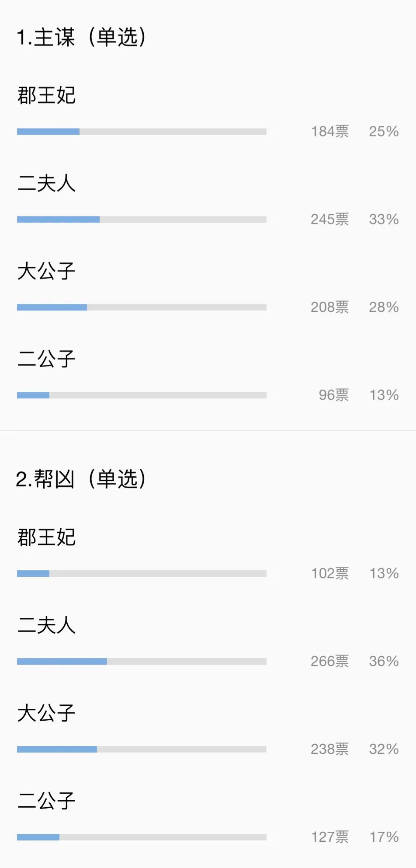The height and width of the screenshot is (868, 416).
Task: Click the 245票 vote count
Action: (329, 220)
